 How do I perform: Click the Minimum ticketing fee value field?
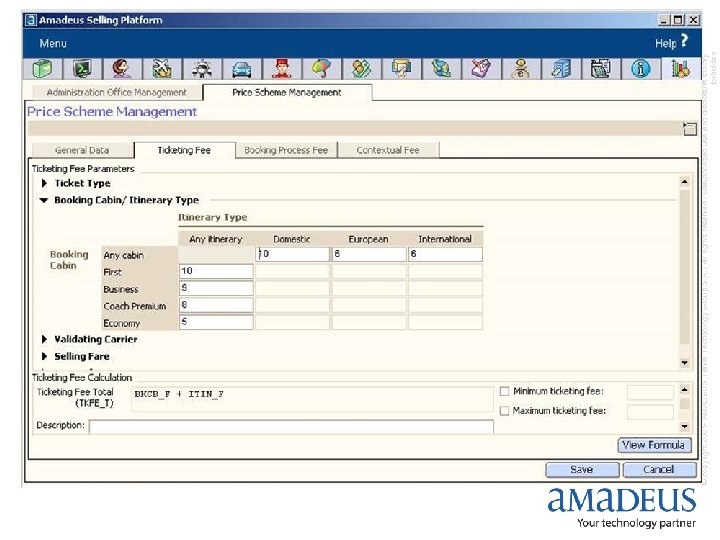point(650,392)
